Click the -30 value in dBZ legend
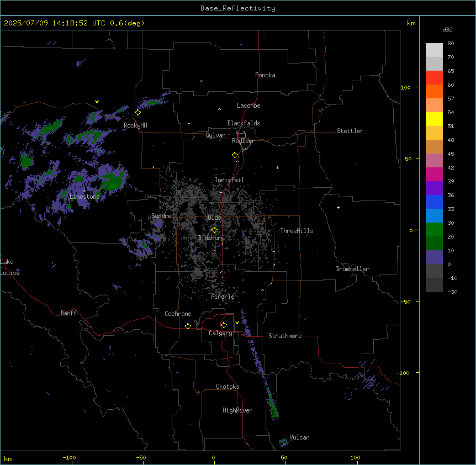Image resolution: width=476 pixels, height=465 pixels. pyautogui.click(x=452, y=292)
